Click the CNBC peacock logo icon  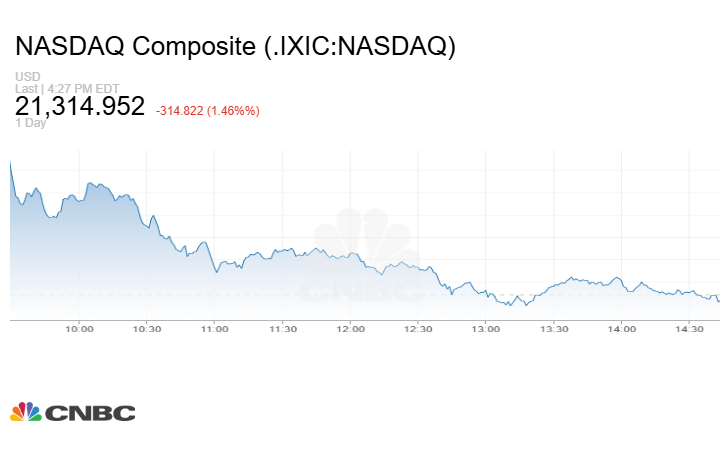[x=26, y=412]
